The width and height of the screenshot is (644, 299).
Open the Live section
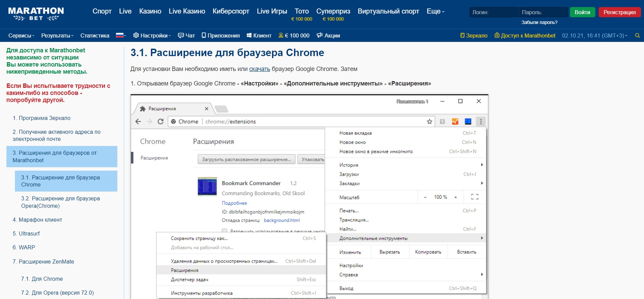tap(125, 11)
